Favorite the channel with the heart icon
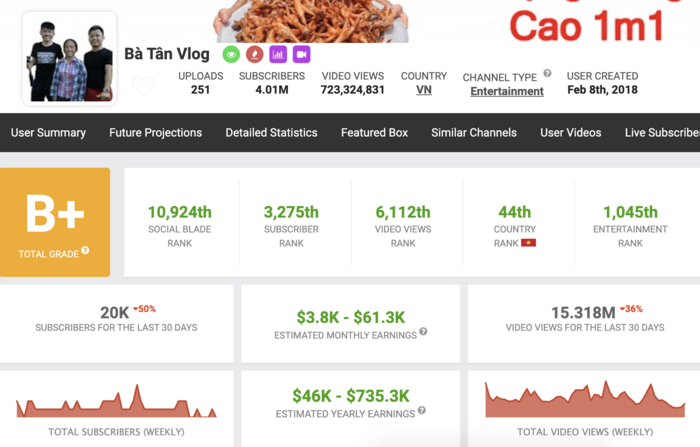 (x=144, y=86)
